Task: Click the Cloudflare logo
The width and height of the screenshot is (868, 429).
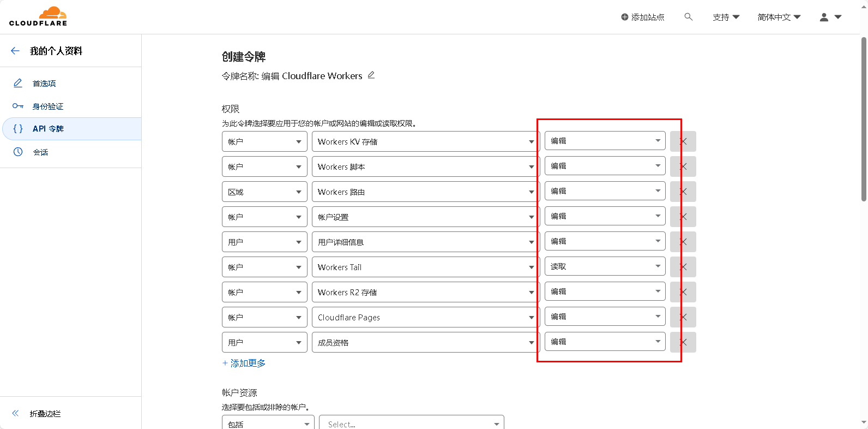Action: pos(38,16)
